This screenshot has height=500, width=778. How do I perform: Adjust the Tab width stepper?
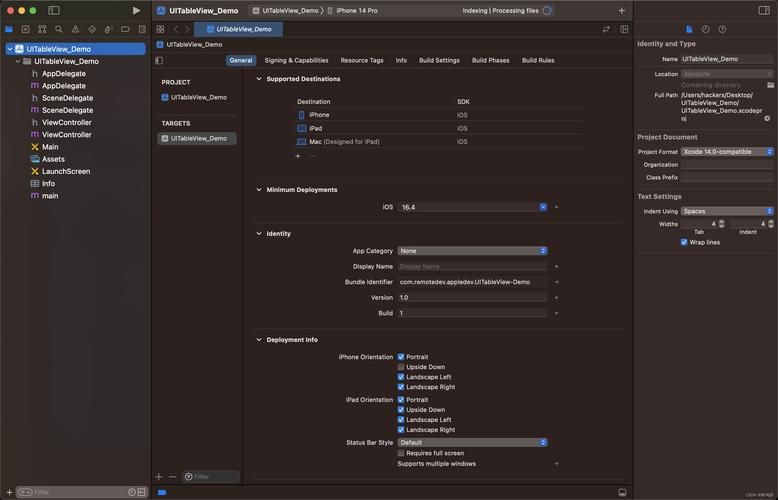click(721, 224)
